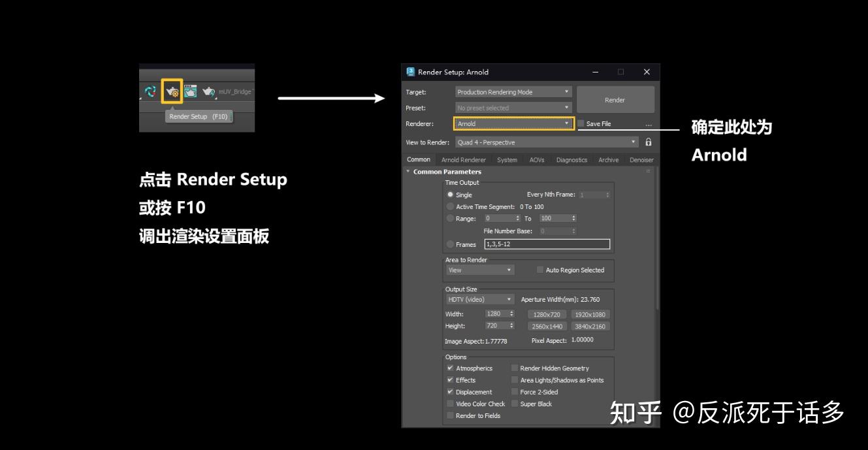Click the lock icon beside View to Render
Image resolution: width=868 pixels, height=450 pixels.
648,142
